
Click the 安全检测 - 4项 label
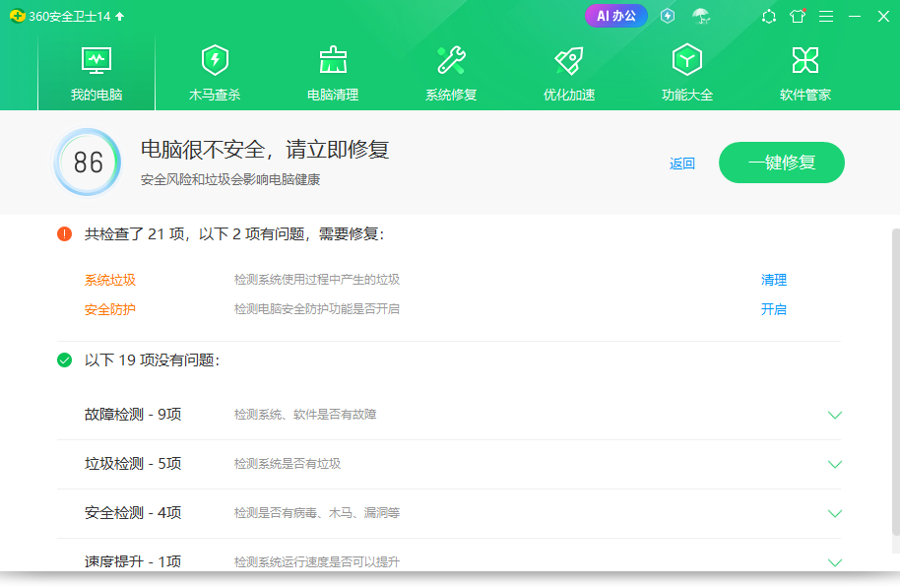pos(133,513)
